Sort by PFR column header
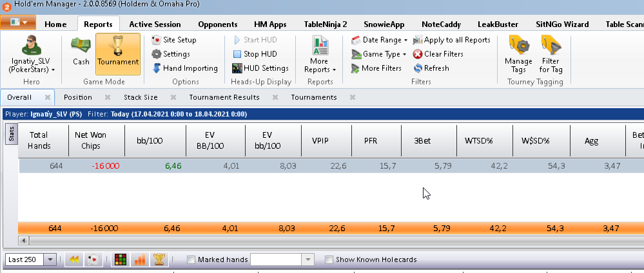 pyautogui.click(x=376, y=140)
